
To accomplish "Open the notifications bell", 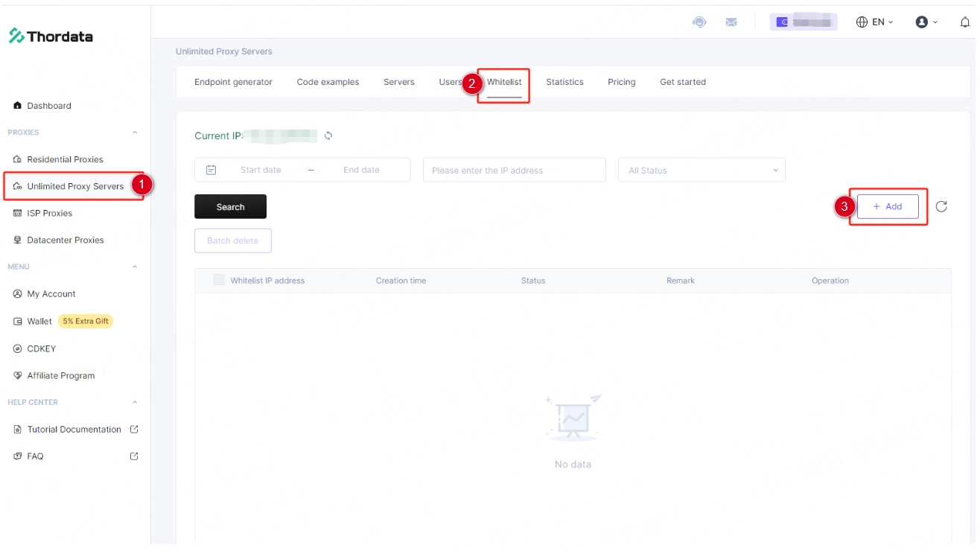I will pyautogui.click(x=965, y=22).
